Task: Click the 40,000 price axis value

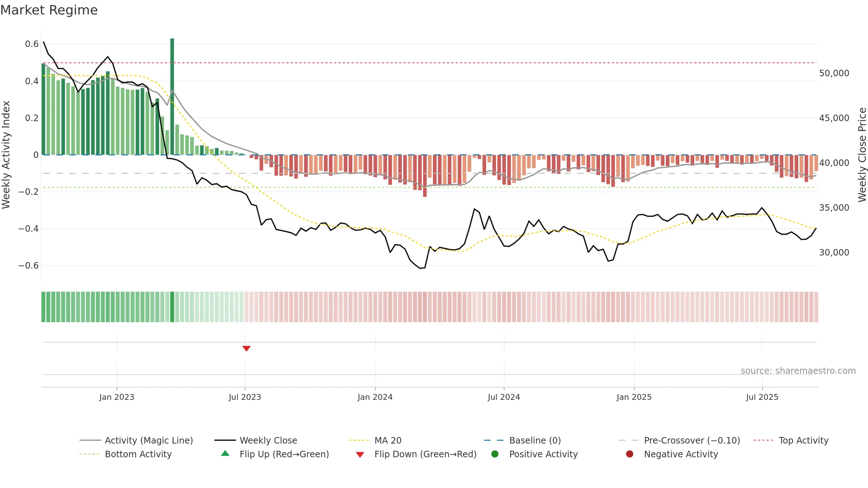Action: [834, 163]
